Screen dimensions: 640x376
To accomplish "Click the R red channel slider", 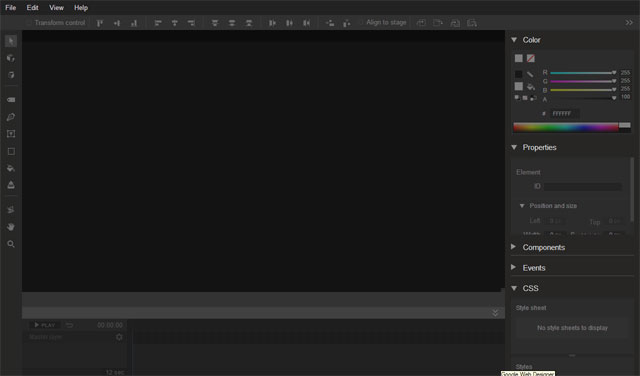I will [x=583, y=73].
